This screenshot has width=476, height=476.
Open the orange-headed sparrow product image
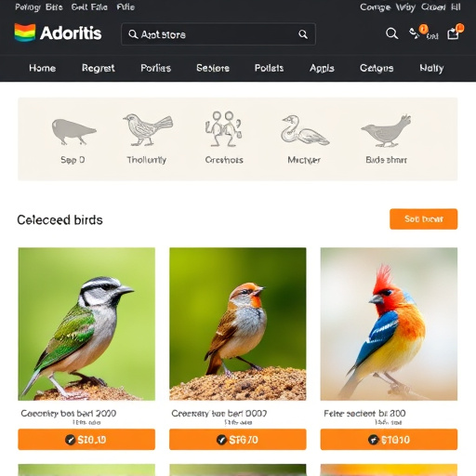click(x=238, y=324)
